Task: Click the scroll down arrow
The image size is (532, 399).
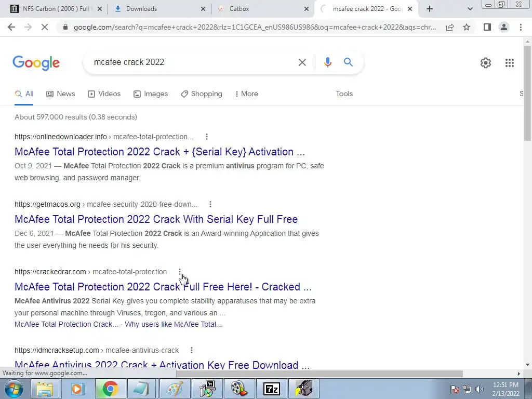Action: coord(527,365)
